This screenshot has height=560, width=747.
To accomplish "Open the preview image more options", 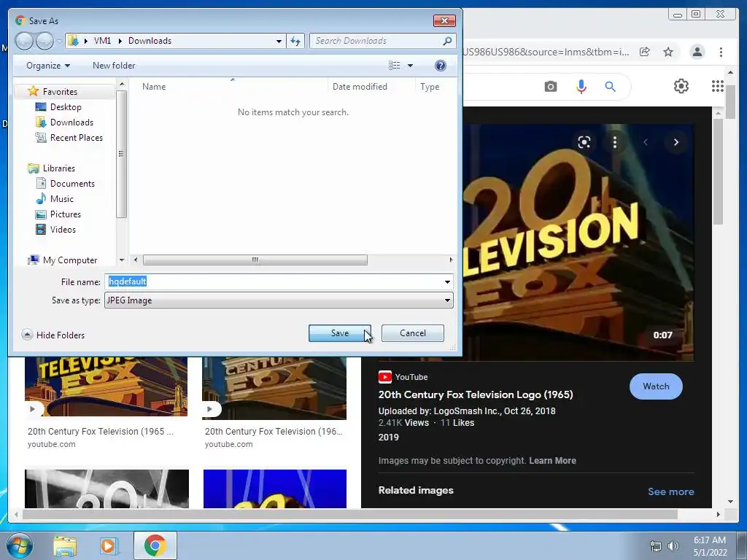I will (614, 142).
